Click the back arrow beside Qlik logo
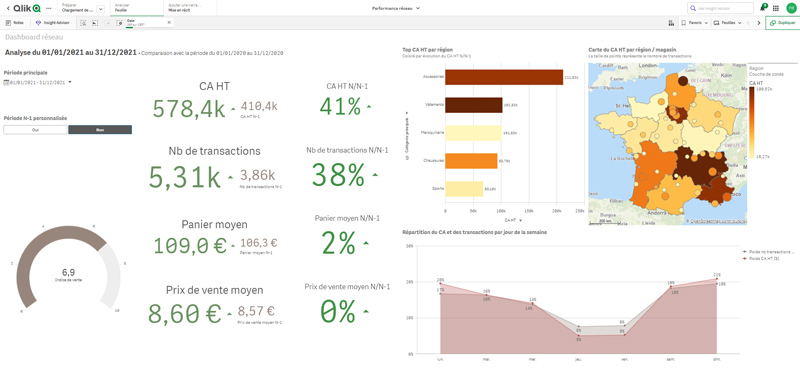The width and height of the screenshot is (800, 375). (x=8, y=8)
